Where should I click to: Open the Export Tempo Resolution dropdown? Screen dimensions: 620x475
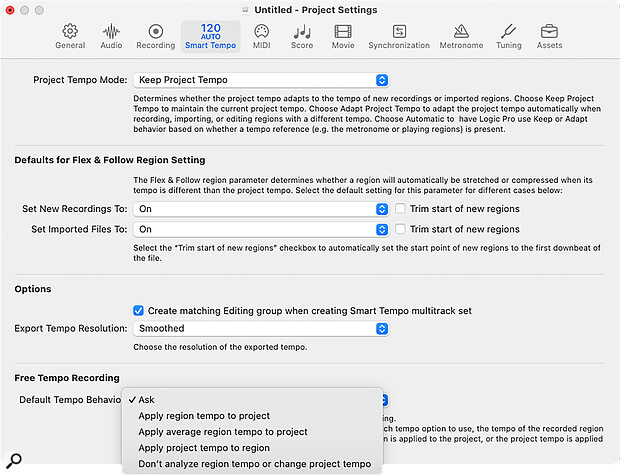point(261,328)
